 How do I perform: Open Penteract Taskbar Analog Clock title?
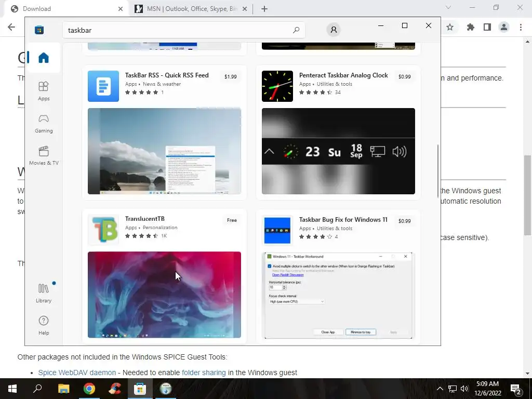click(x=343, y=75)
